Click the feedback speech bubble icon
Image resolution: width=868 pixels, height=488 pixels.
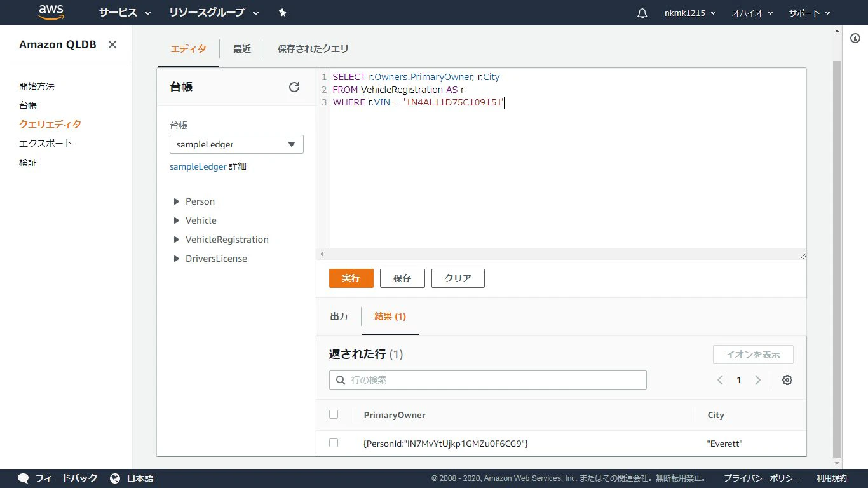[24, 478]
